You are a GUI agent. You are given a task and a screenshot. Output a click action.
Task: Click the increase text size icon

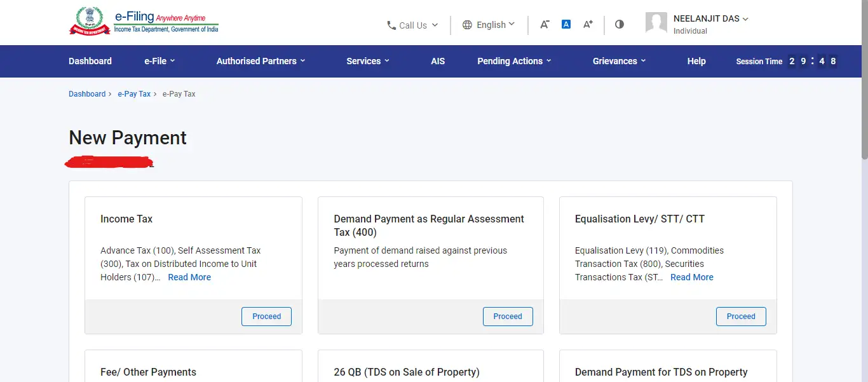pos(587,24)
